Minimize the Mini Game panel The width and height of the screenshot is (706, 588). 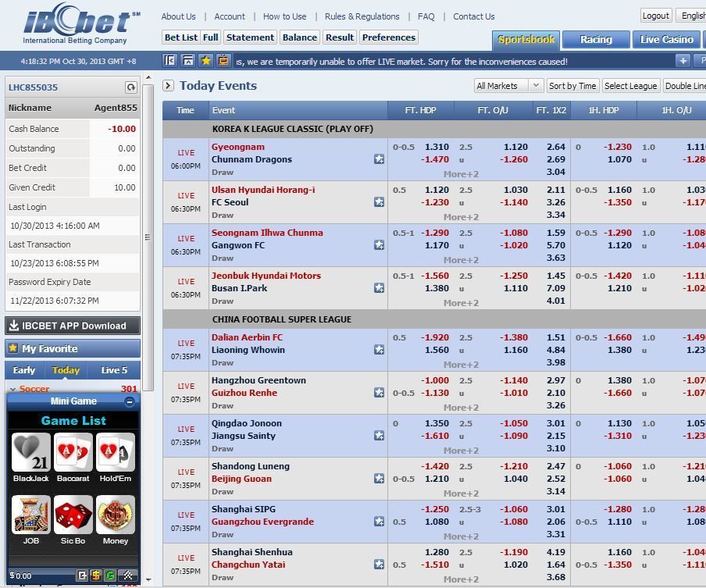pyautogui.click(x=130, y=401)
